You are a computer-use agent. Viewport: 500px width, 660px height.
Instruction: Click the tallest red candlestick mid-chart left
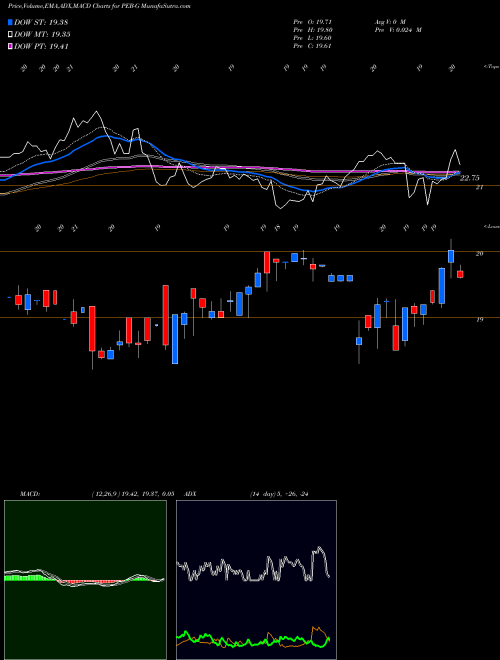(166, 315)
